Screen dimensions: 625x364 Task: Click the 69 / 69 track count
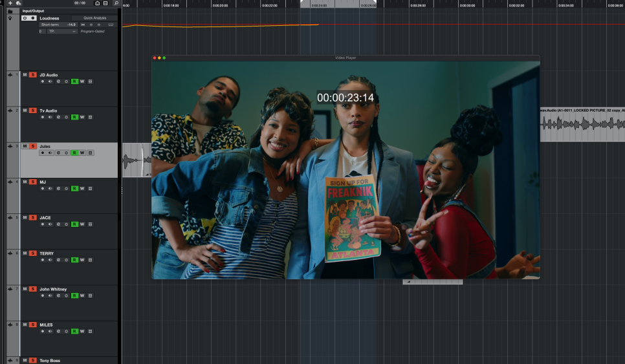click(80, 3)
